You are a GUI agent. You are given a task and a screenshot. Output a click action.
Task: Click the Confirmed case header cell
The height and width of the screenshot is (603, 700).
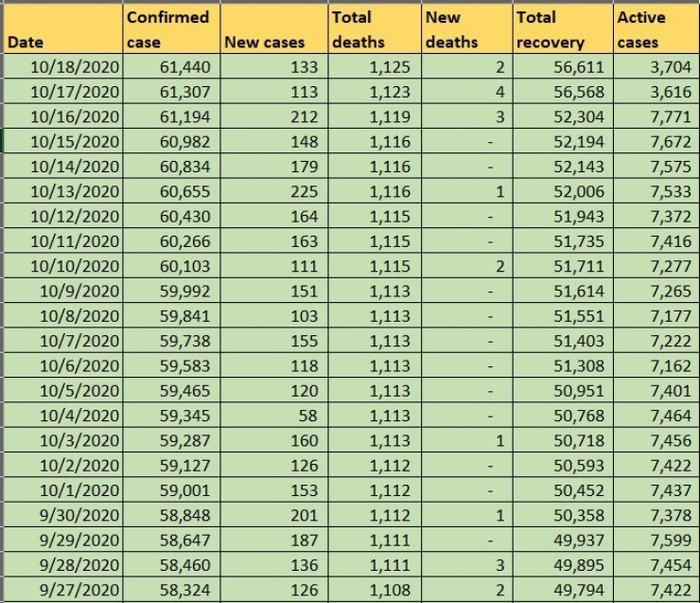point(170,28)
